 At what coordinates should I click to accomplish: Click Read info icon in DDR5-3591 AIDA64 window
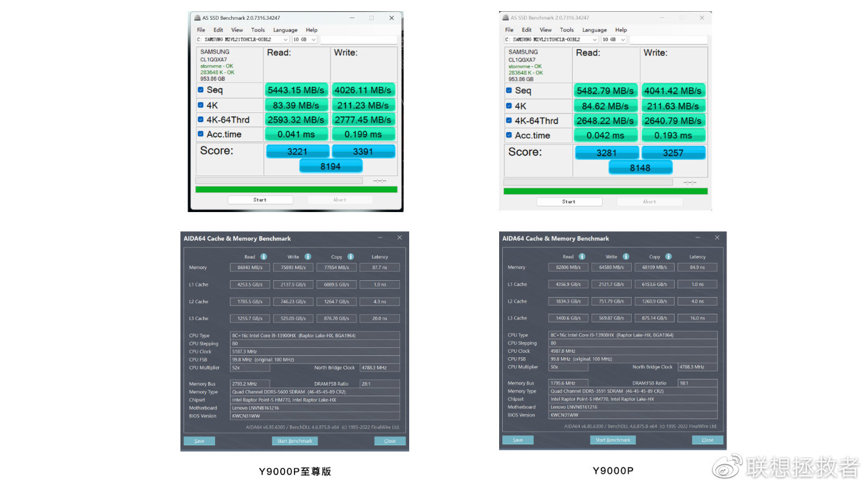click(582, 257)
